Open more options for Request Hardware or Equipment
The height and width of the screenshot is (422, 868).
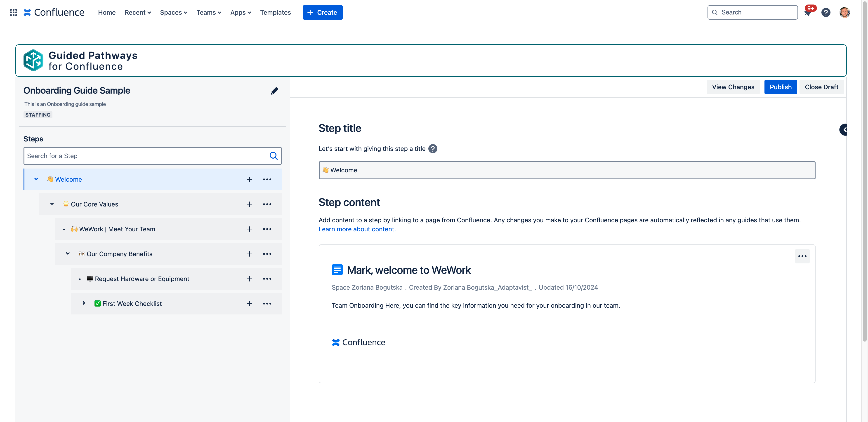pyautogui.click(x=267, y=279)
